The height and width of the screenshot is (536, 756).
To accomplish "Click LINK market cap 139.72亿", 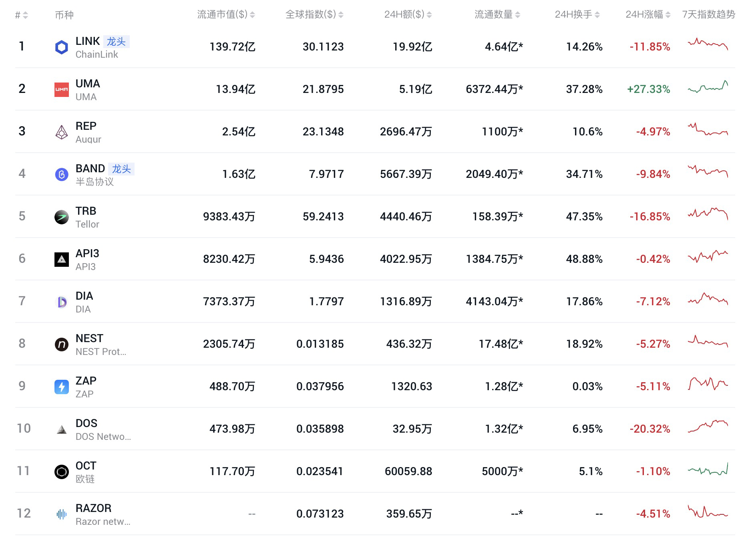I will (232, 47).
